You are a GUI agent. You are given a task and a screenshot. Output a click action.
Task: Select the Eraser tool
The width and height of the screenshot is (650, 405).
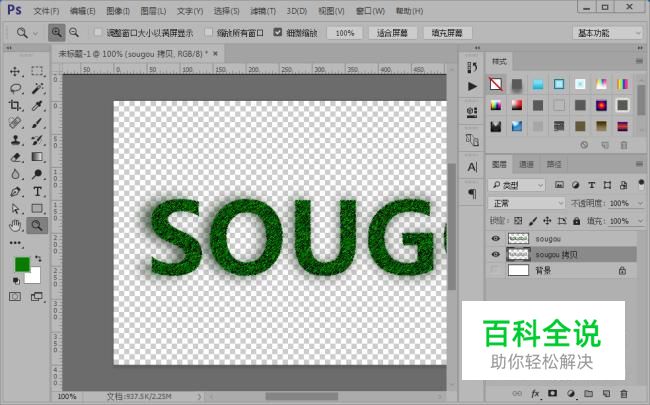[15, 157]
